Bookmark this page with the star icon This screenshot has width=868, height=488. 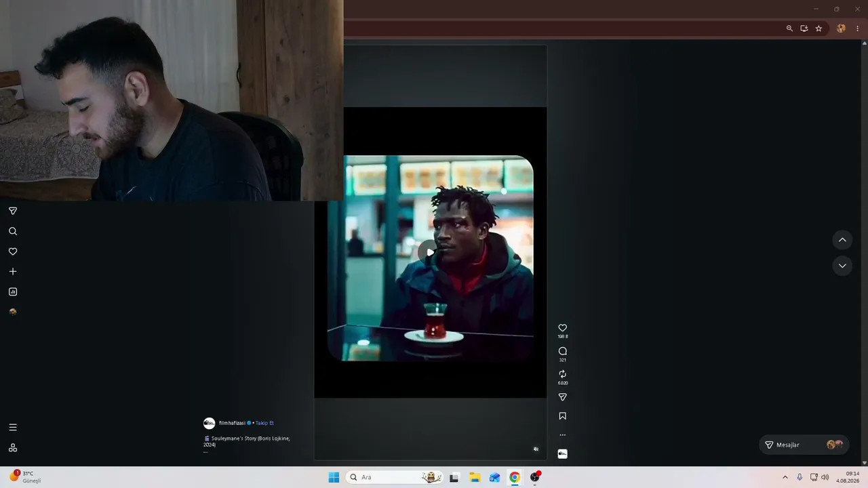[x=818, y=28]
